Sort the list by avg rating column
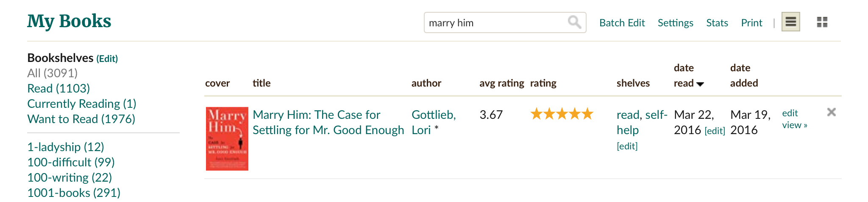This screenshot has height=202, width=868. click(x=501, y=83)
